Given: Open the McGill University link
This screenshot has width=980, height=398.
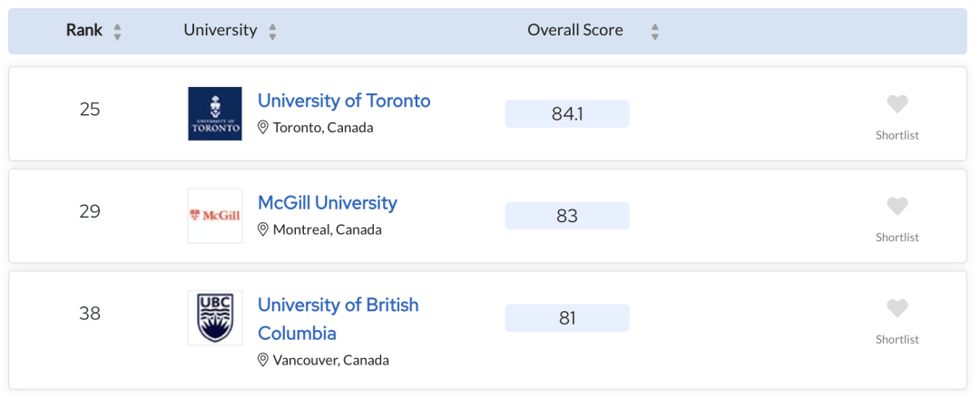Looking at the screenshot, I should point(328,203).
